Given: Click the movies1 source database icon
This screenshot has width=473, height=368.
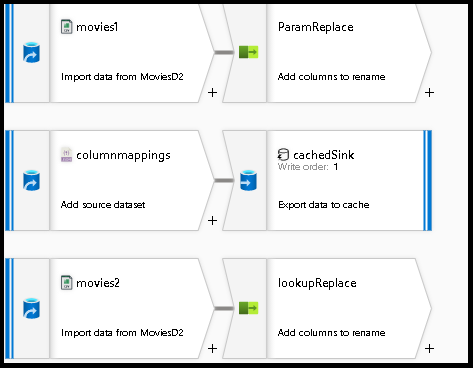Looking at the screenshot, I should pos(32,53).
